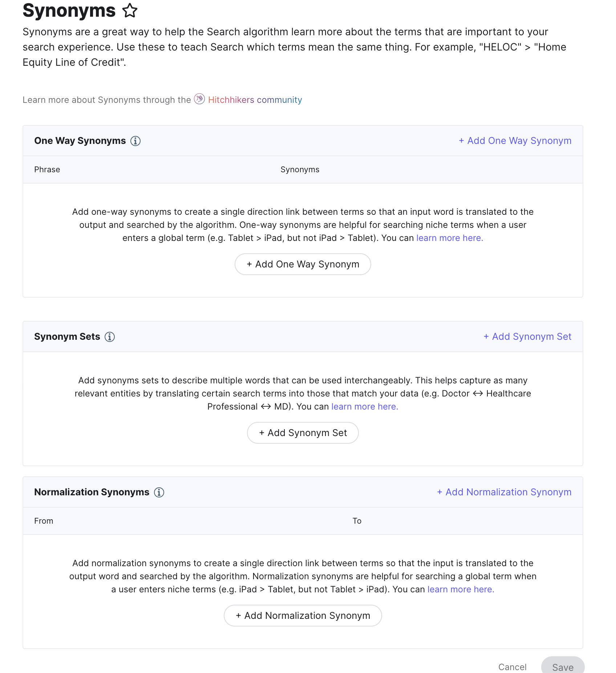Click the info icon beside Normalization Synonyms
This screenshot has height=673, width=616.
click(159, 492)
